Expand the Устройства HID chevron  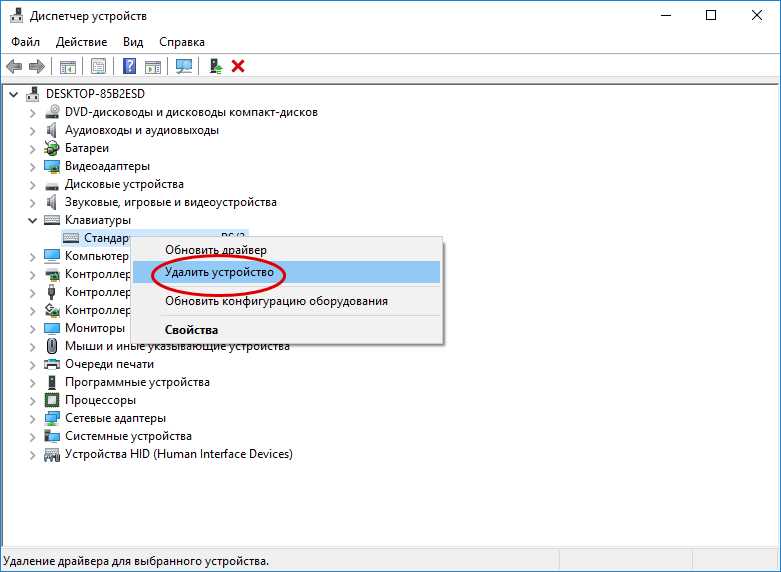point(33,455)
